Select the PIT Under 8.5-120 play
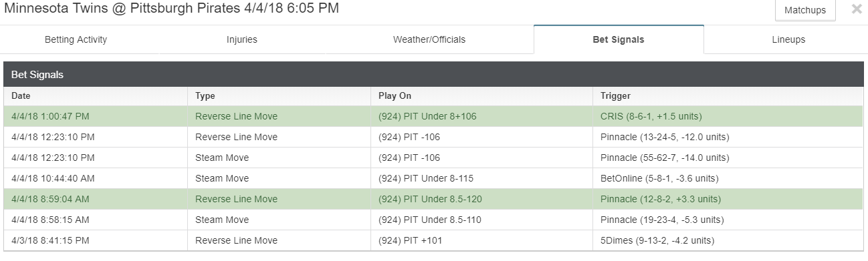 430,199
